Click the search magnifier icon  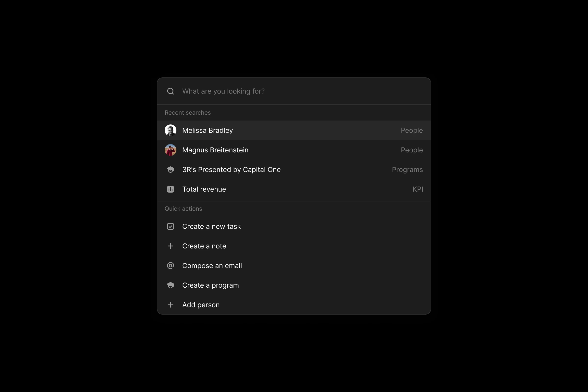(171, 91)
